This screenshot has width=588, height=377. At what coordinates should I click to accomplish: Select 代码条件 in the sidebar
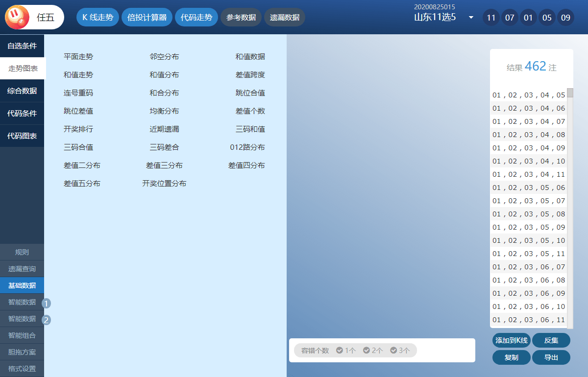[x=22, y=114]
